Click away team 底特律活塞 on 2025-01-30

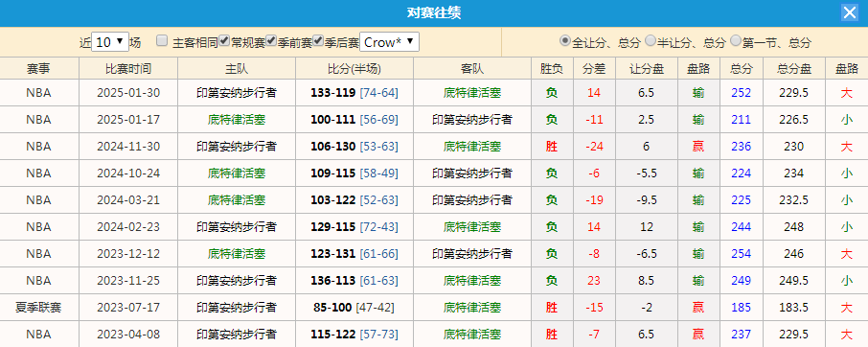[472, 92]
